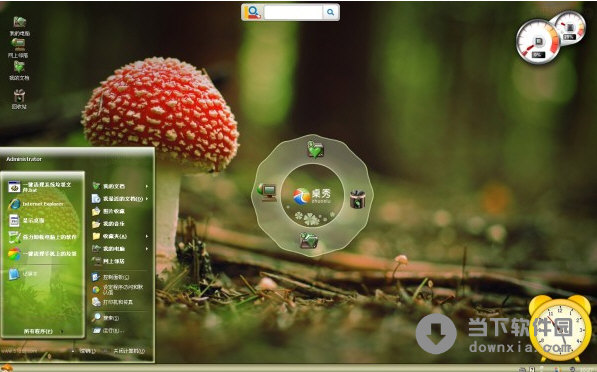Click the 注销 log off button
597x372 pixels.
[85, 351]
